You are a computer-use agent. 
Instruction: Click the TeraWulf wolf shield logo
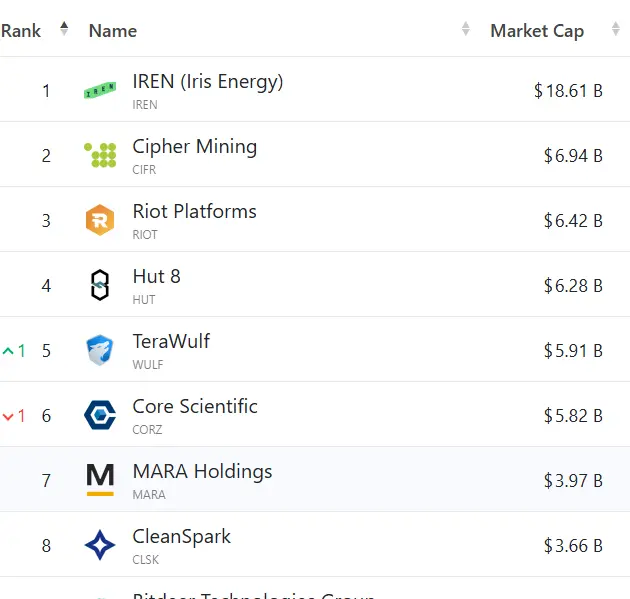pyautogui.click(x=100, y=350)
